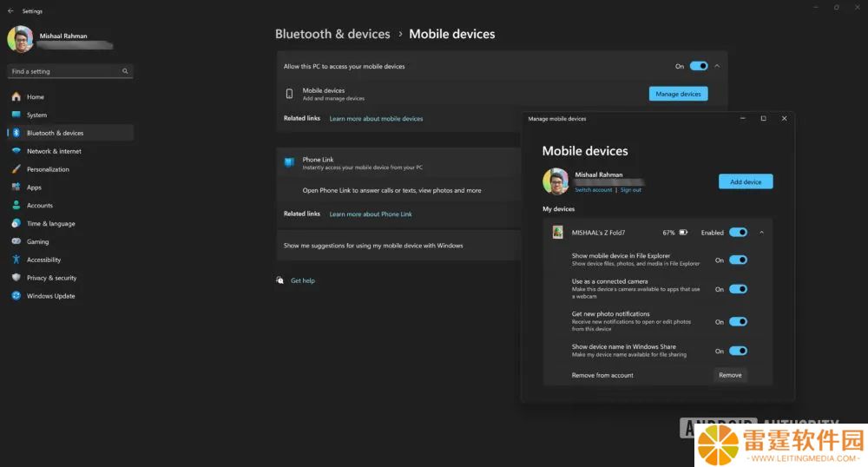Click the Find a setting search box
Screen dimensions: 868x467
[x=70, y=71]
